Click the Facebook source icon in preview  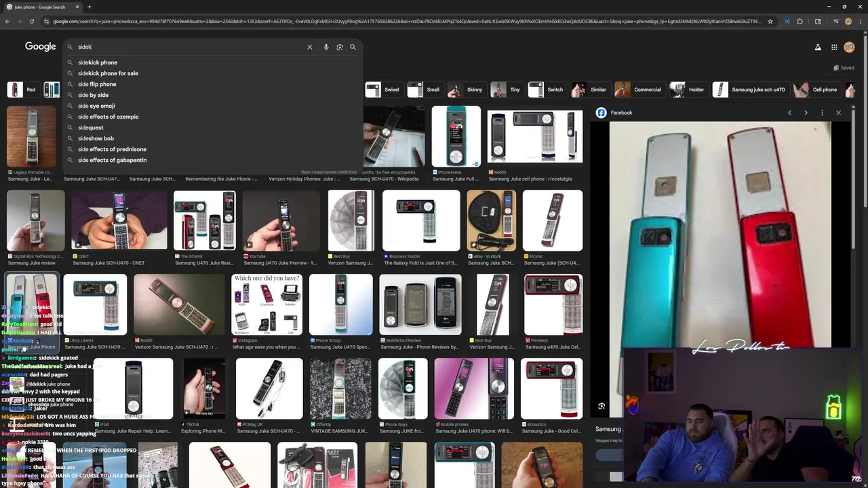pos(601,113)
